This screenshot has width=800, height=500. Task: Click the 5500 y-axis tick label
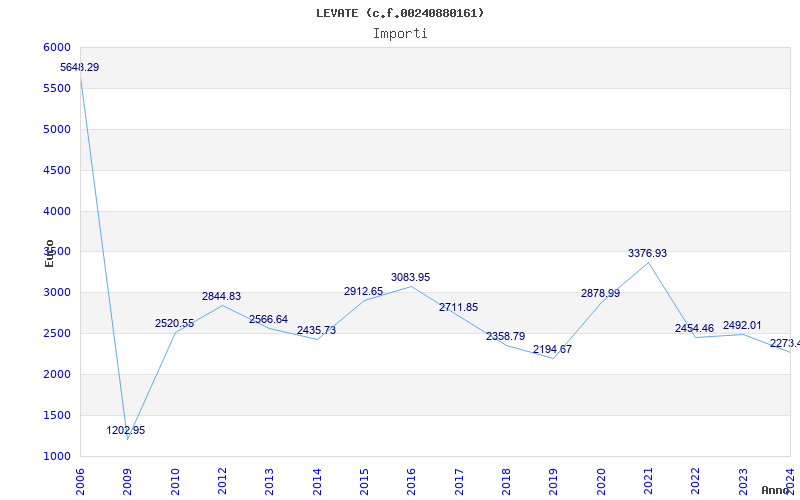[57, 88]
